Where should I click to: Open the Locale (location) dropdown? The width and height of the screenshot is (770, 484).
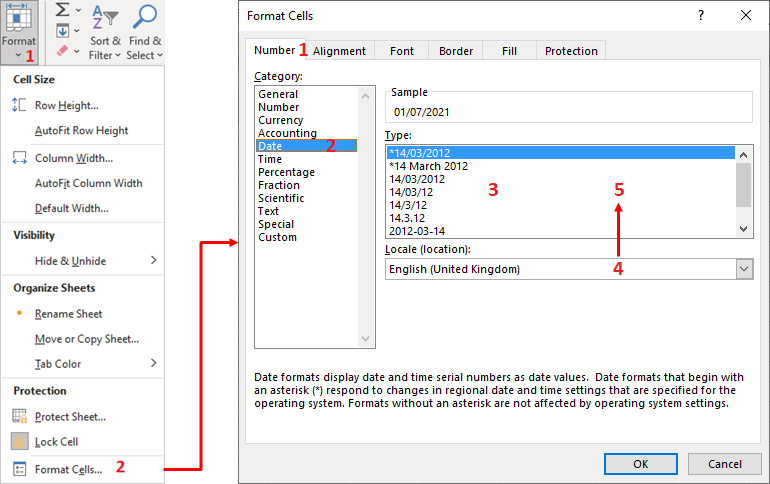coord(744,269)
